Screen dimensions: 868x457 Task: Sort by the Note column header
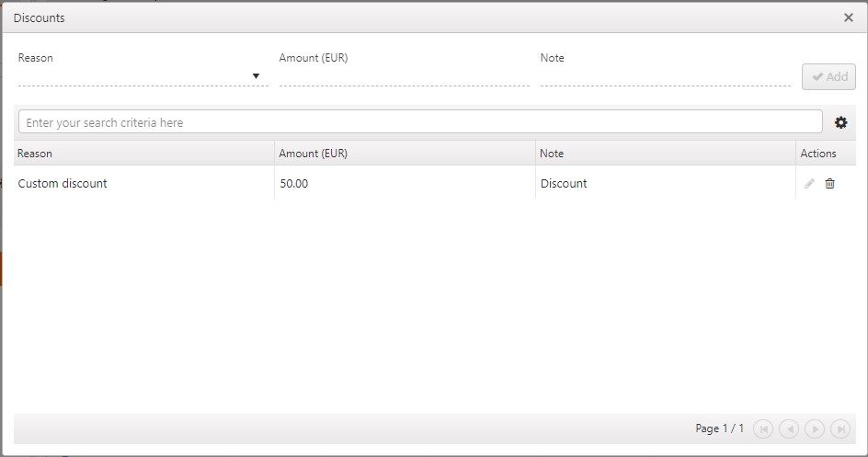665,154
